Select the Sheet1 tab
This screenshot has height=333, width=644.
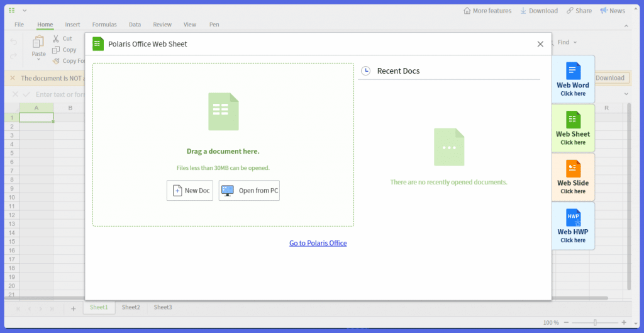pos(99,307)
